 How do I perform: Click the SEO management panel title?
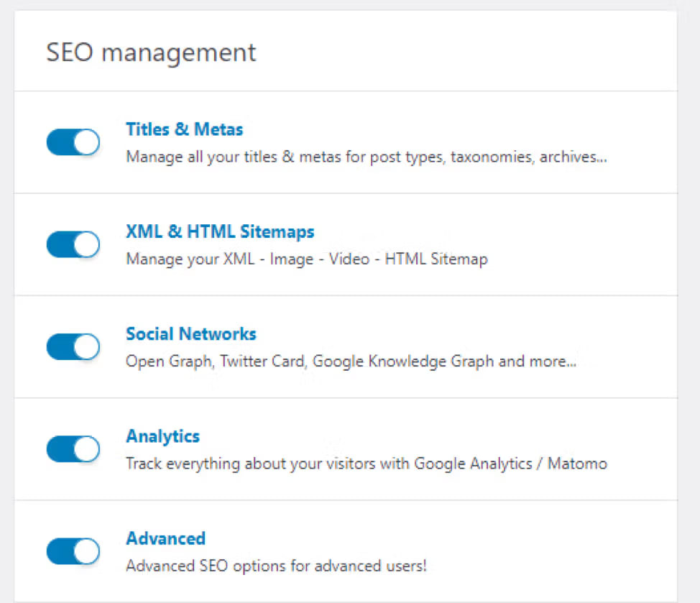tap(151, 52)
